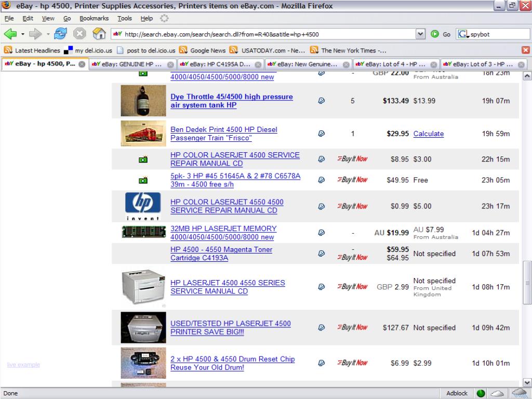The width and height of the screenshot is (532, 399).
Task: Open the View menu
Action: (x=48, y=18)
